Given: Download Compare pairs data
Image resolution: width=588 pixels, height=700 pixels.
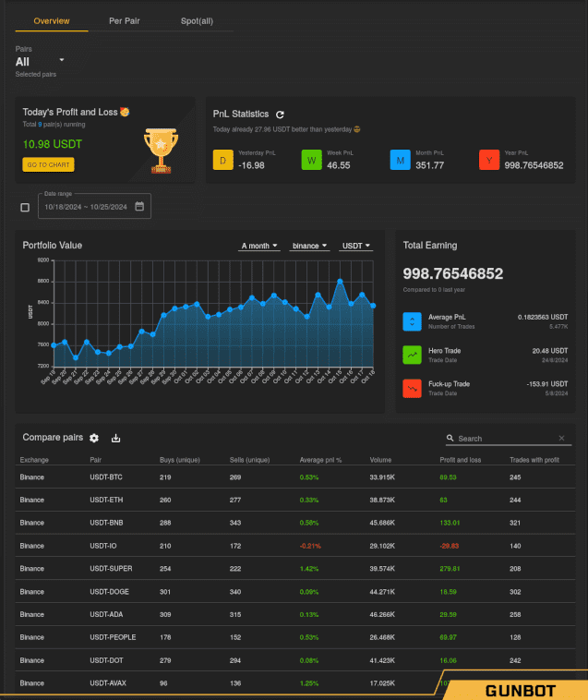Looking at the screenshot, I should [x=116, y=438].
